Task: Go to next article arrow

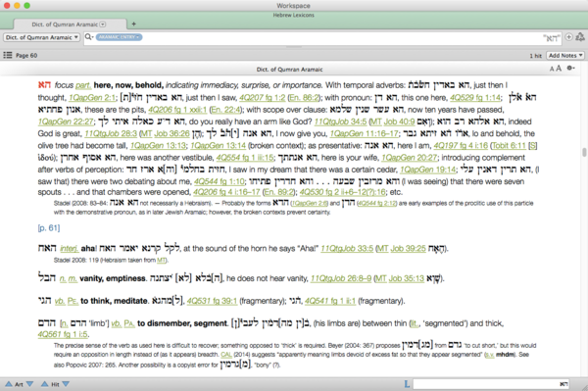Action: click(29, 384)
